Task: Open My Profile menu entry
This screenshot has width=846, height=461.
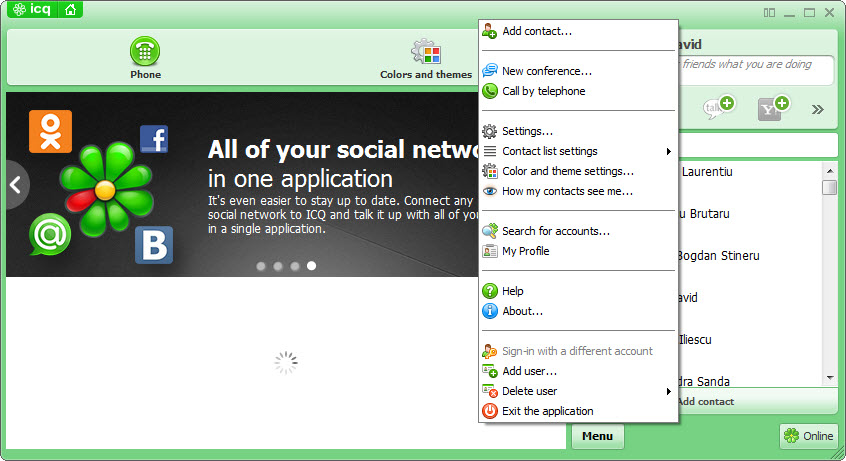Action: (x=578, y=251)
